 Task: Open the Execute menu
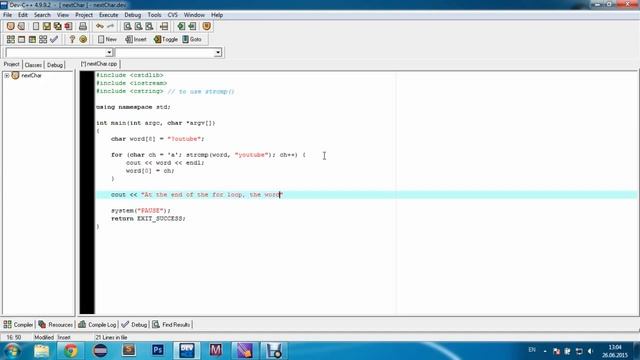point(109,15)
